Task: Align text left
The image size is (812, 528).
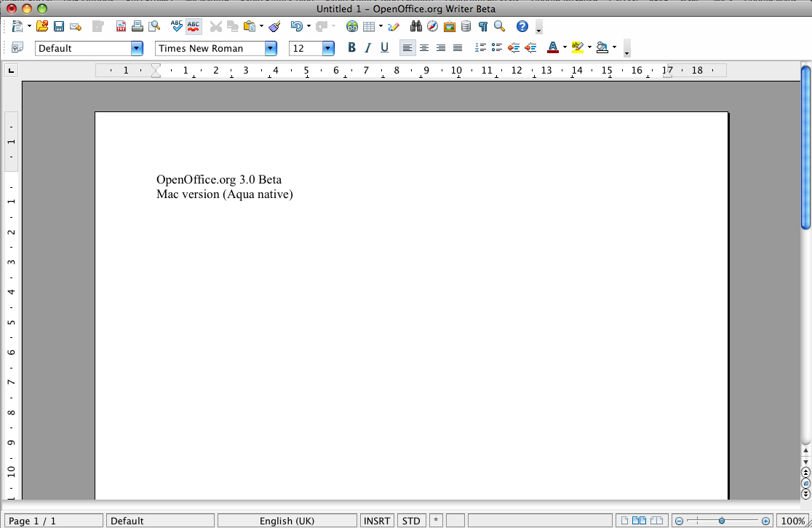Action: coord(407,47)
